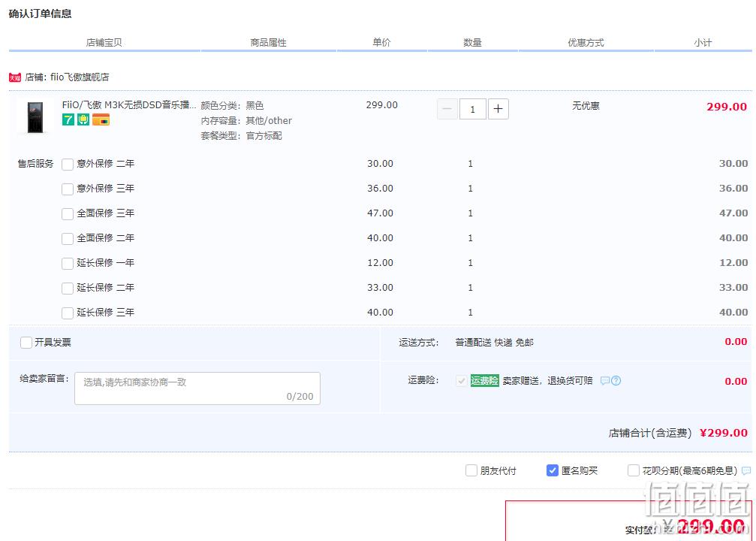Click the 商品属性 column header
756x541 pixels.
pos(268,43)
